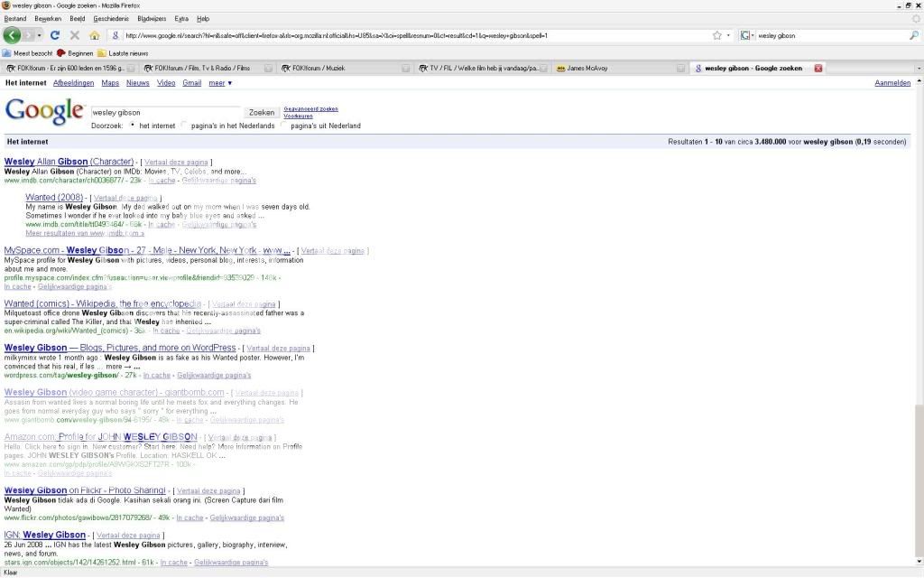Open the Help menu
Image resolution: width=924 pixels, height=578 pixels.
[203, 19]
